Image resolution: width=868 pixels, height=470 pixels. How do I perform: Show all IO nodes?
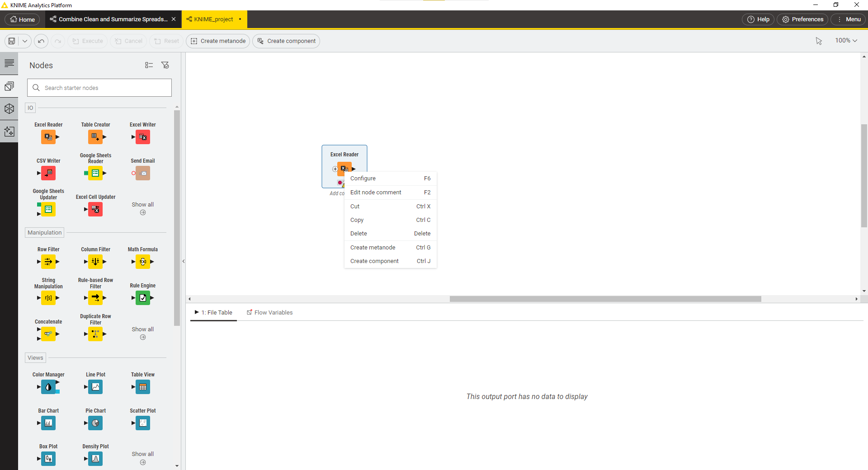143,208
